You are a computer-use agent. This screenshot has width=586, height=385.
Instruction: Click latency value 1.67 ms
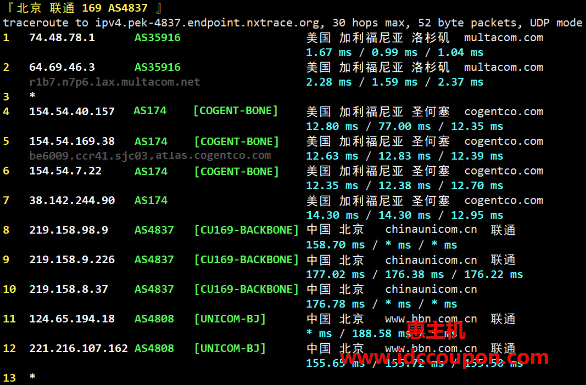coord(329,52)
